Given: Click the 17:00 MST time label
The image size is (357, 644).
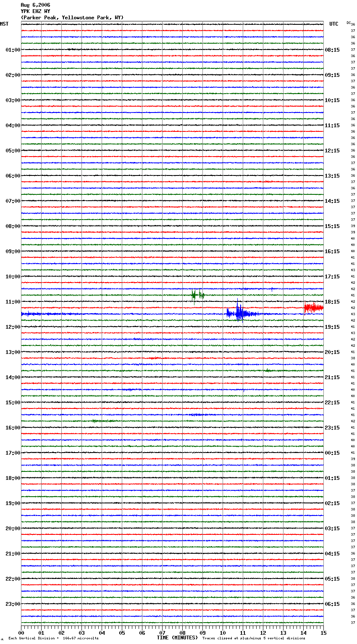Looking at the screenshot, I should (x=13, y=453).
